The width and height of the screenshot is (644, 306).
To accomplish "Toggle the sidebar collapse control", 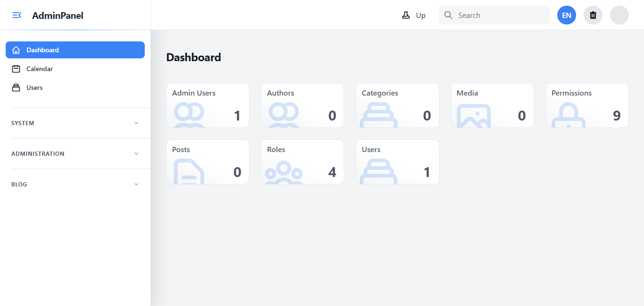I will (x=17, y=15).
